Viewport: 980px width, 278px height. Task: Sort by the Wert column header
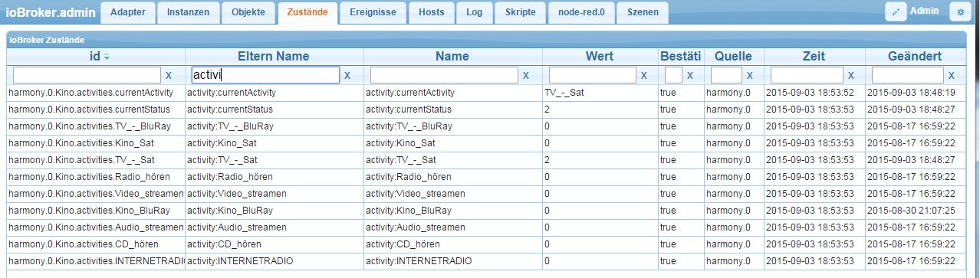(x=599, y=56)
